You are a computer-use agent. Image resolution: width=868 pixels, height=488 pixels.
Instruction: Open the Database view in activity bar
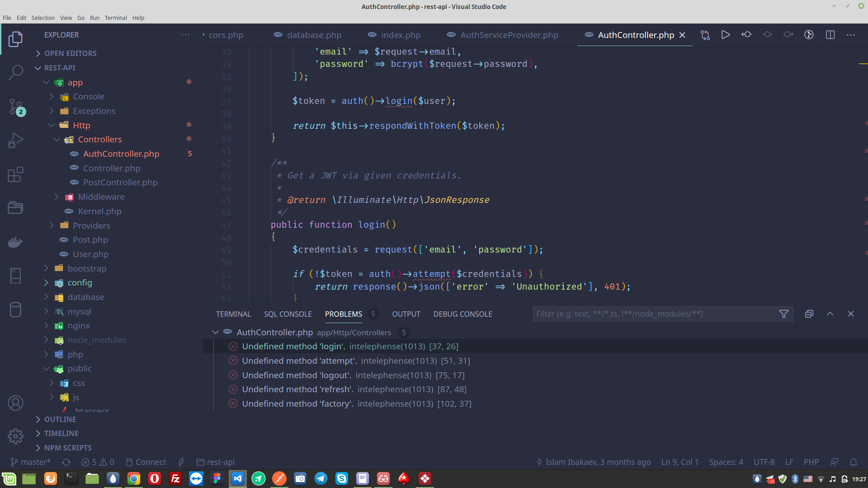pos(15,310)
